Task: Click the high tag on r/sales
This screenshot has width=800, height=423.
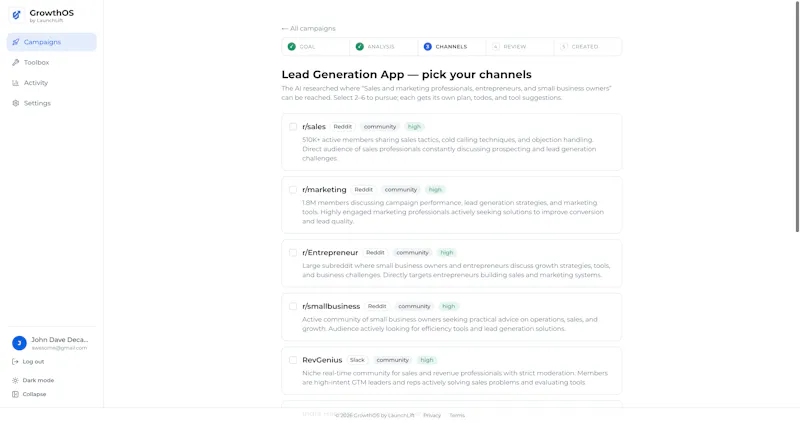Action: click(414, 127)
